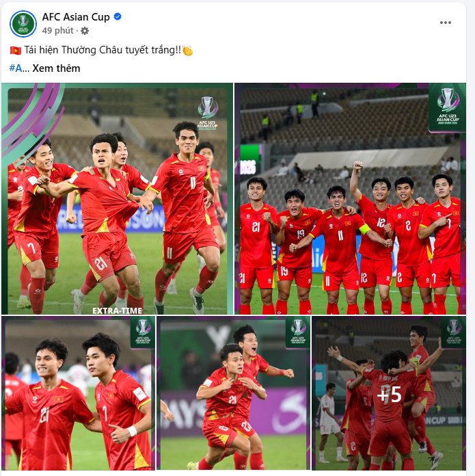Open the three-dots post options menu
The image size is (475, 476).
446,23
